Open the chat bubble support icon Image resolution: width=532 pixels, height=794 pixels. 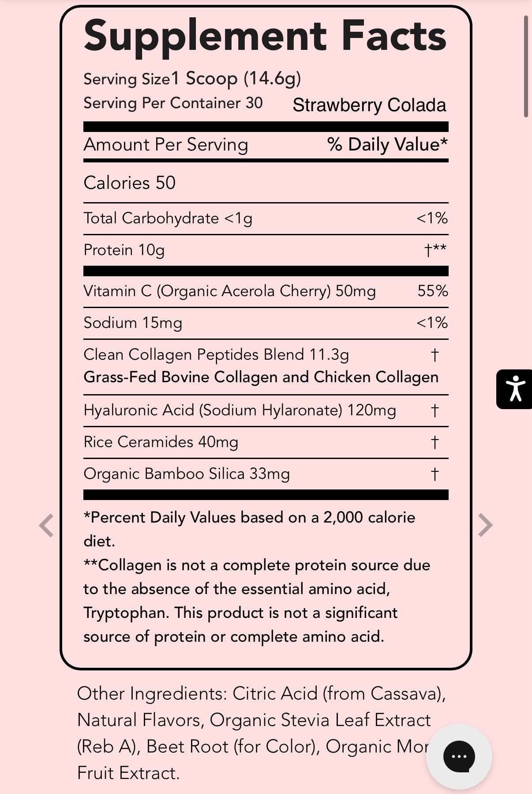[x=459, y=756]
